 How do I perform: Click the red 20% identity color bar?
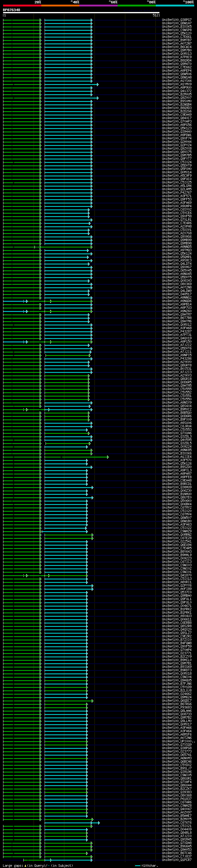click(x=22, y=6)
